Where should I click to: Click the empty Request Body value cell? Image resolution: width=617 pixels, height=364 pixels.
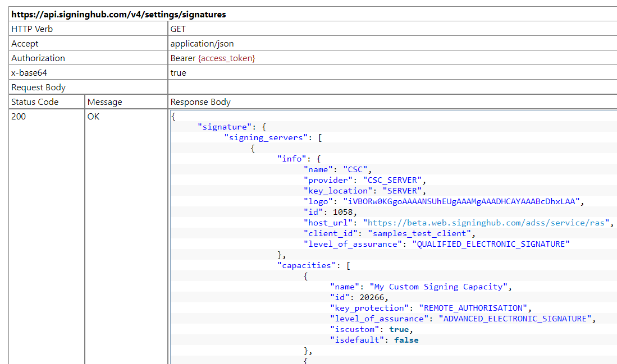click(392, 87)
